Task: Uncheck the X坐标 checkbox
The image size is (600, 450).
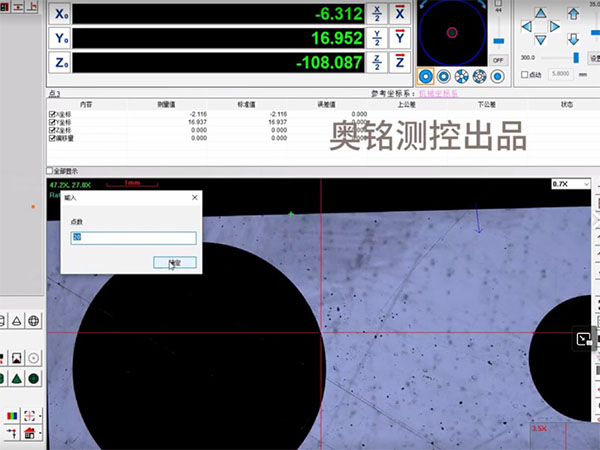Action: pos(52,115)
